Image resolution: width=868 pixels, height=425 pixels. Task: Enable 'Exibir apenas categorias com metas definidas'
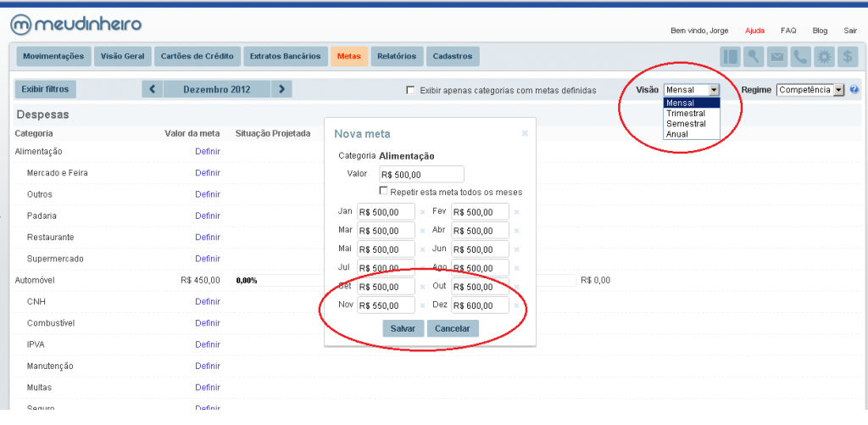411,90
